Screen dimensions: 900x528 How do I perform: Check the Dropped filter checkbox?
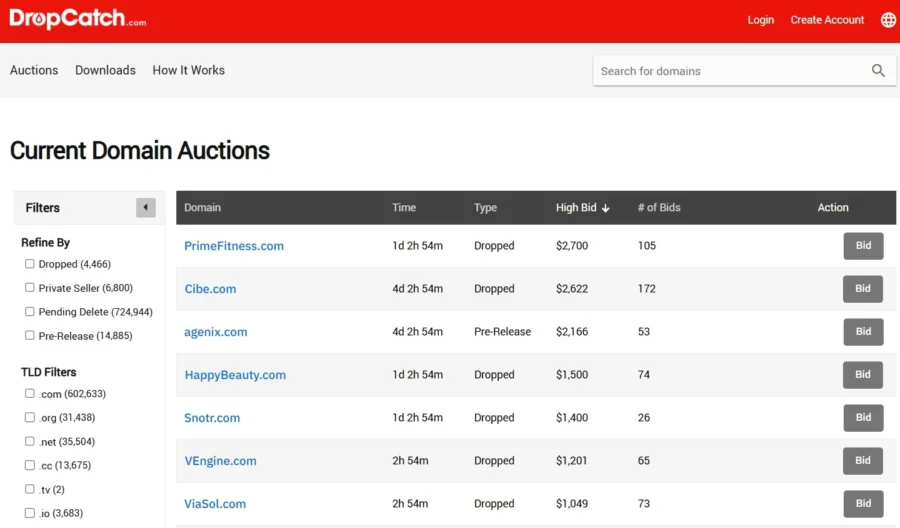click(x=29, y=264)
